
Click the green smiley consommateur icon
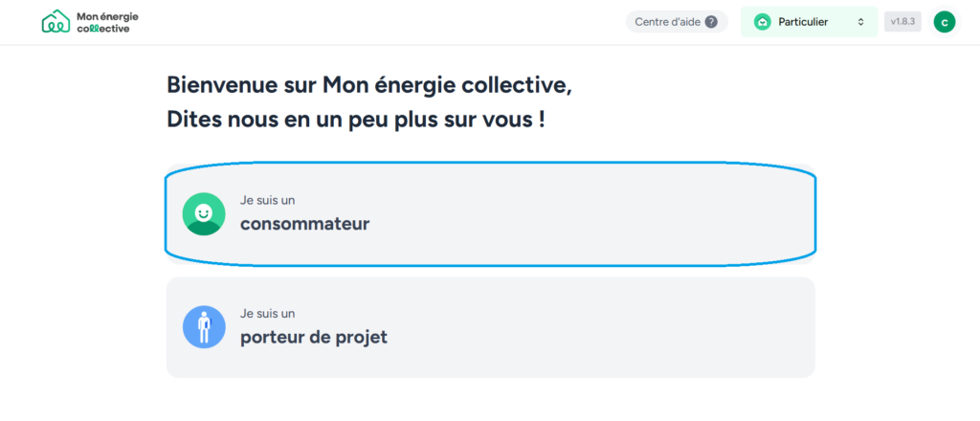point(203,213)
